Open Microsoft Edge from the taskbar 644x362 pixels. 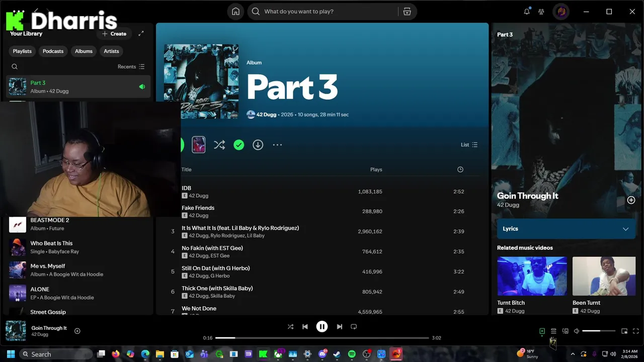pos(145,354)
